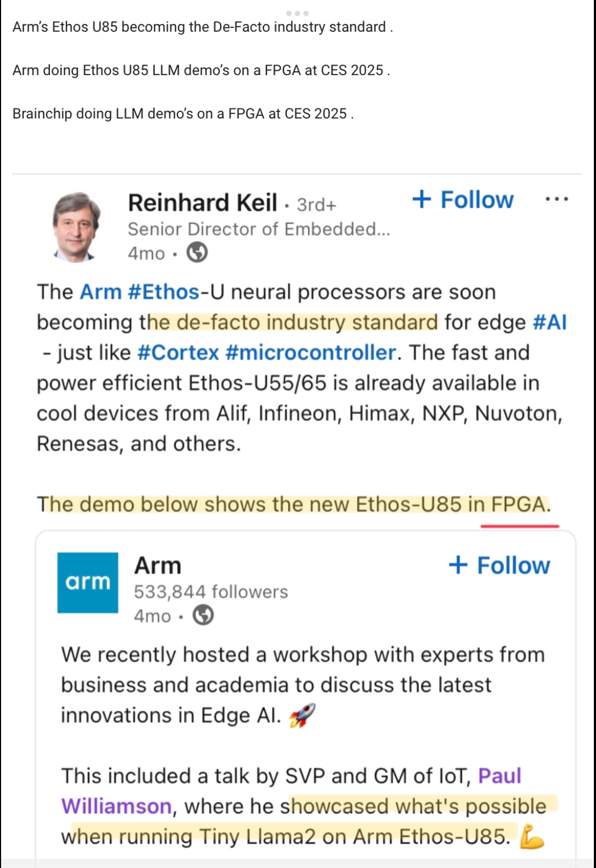Tap the globe visibility icon under Reinhard Keil
Image resolution: width=596 pixels, height=868 pixels.
coord(197,252)
